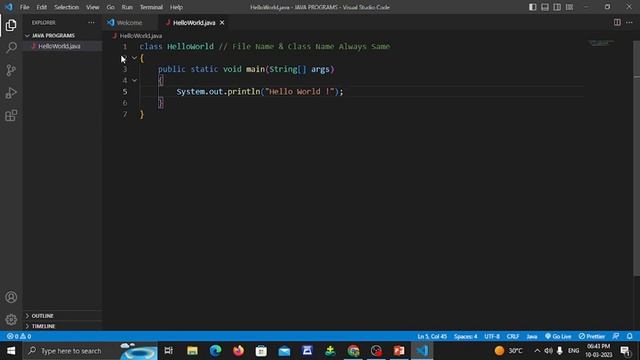Screen dimensions: 640x360
Task: Open the Extensions view
Action: 11,116
